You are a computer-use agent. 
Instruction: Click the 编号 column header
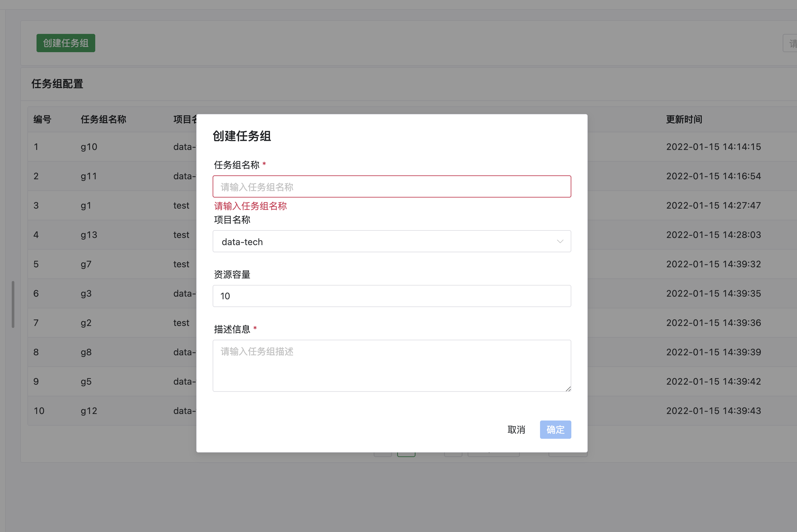[42, 119]
